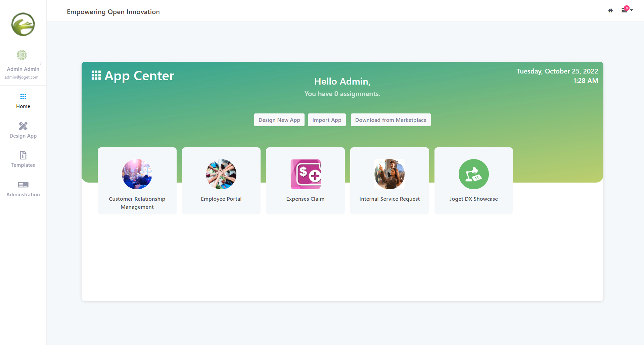Select the Home menu label
The height and width of the screenshot is (345, 644).
pos(23,106)
